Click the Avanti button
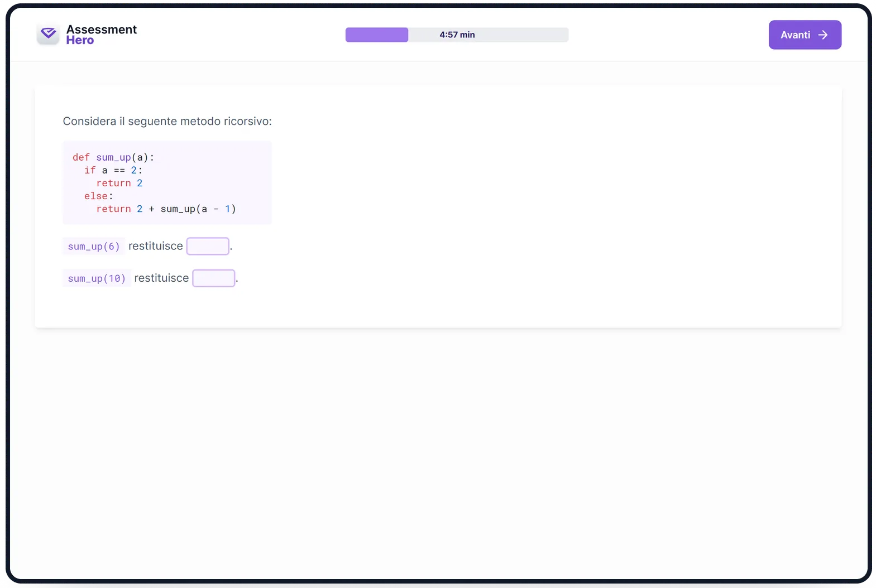Image resolution: width=876 pixels, height=588 pixels. tap(805, 35)
